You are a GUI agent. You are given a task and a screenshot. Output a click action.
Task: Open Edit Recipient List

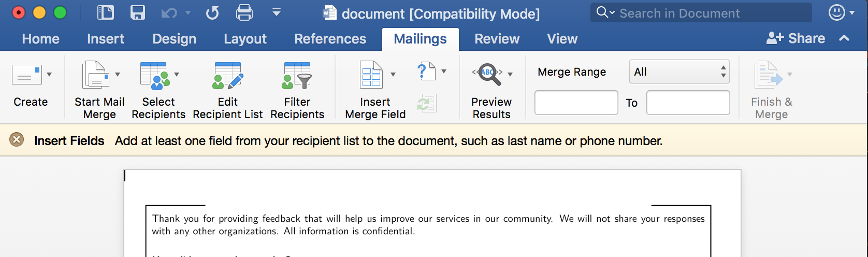click(228, 91)
